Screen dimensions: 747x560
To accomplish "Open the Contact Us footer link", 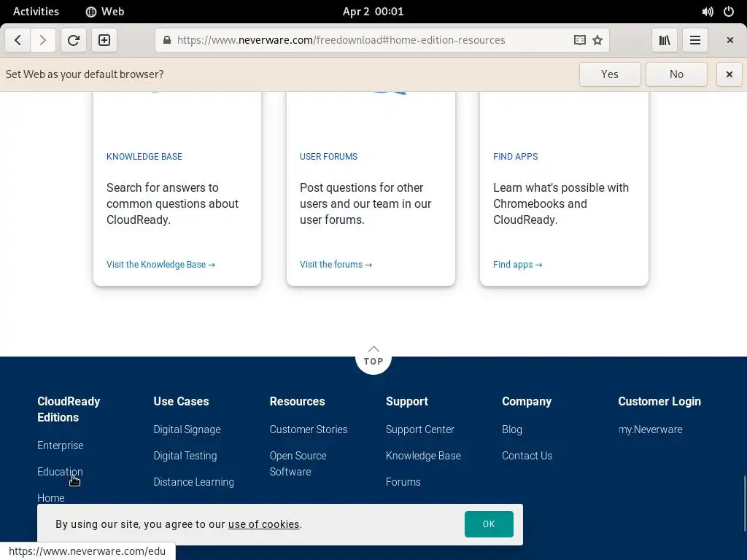I will [x=527, y=456].
